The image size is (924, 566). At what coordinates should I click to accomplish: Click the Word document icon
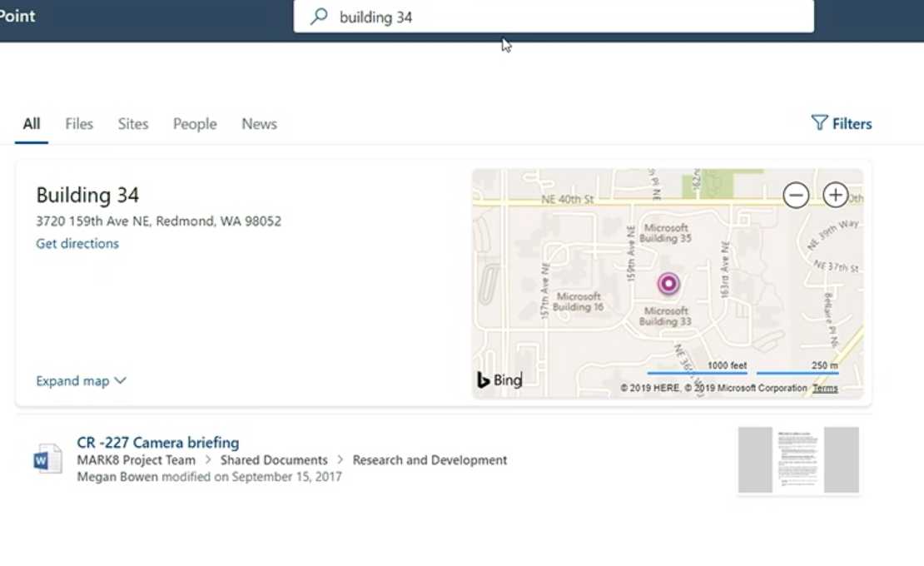[47, 459]
